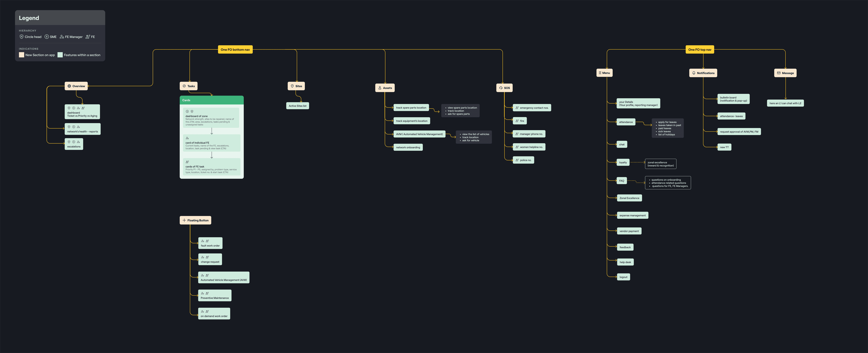Select the logout node
The height and width of the screenshot is (353, 868).
click(623, 277)
